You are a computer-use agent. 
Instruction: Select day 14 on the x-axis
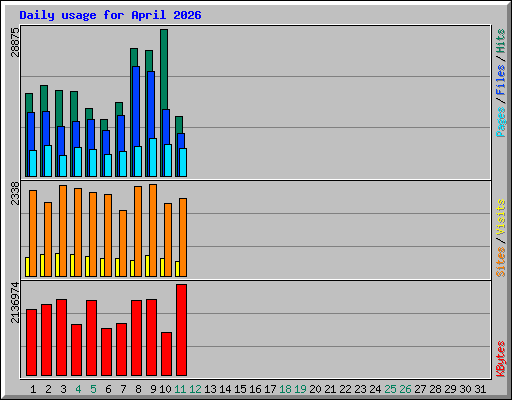[225, 389]
